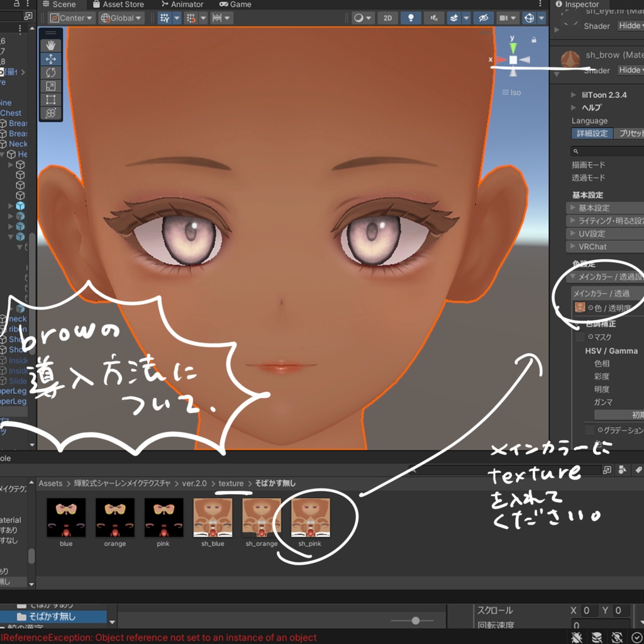Click the green Y axis on orientation gizmo
644x644 pixels.
[x=513, y=48]
